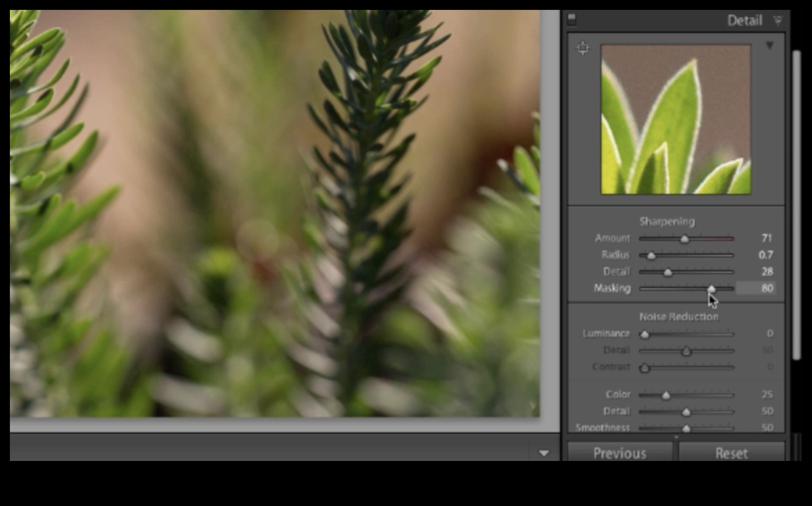Collapse the Detail panel header triangle

pos(778,20)
